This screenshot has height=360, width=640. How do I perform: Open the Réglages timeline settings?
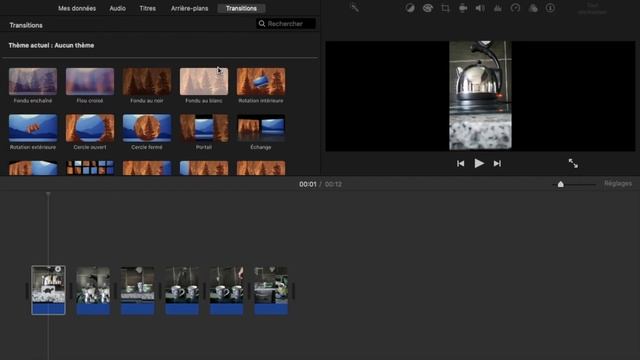tap(618, 184)
